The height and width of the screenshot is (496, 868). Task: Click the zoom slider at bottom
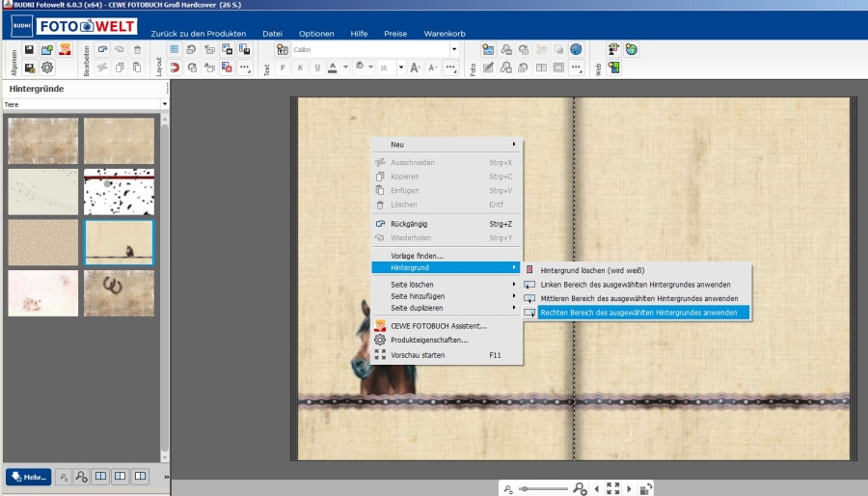point(545,489)
